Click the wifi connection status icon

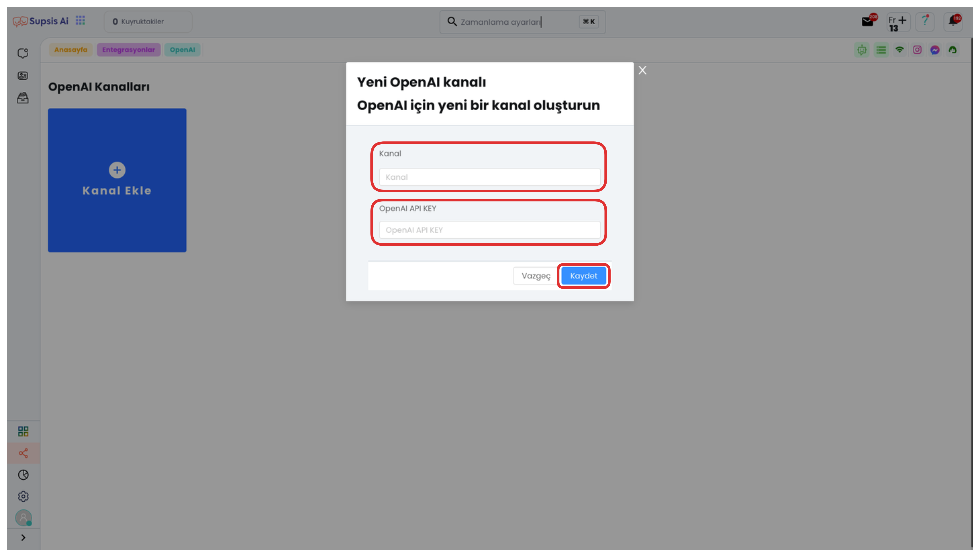coord(900,50)
